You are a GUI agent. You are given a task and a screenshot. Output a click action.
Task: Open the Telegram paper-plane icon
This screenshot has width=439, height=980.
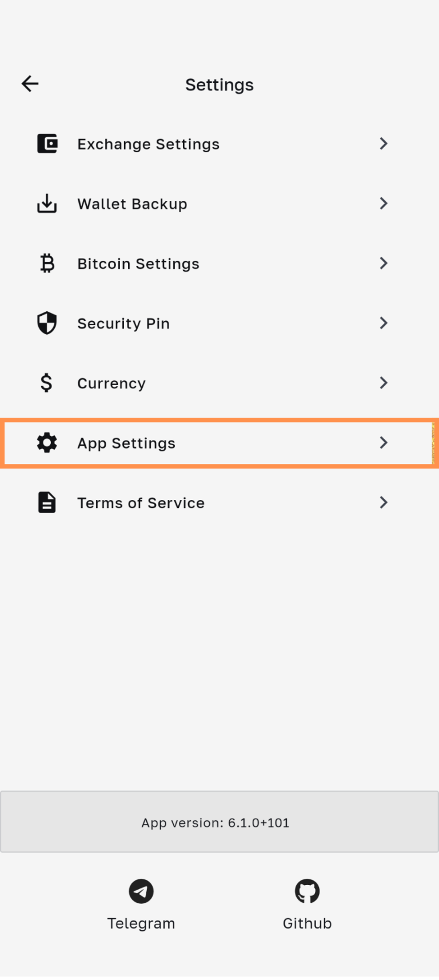click(x=141, y=891)
